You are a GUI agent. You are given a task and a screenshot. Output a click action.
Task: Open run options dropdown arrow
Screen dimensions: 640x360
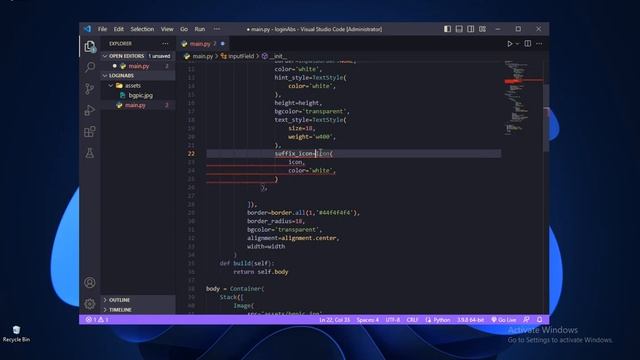pos(517,44)
